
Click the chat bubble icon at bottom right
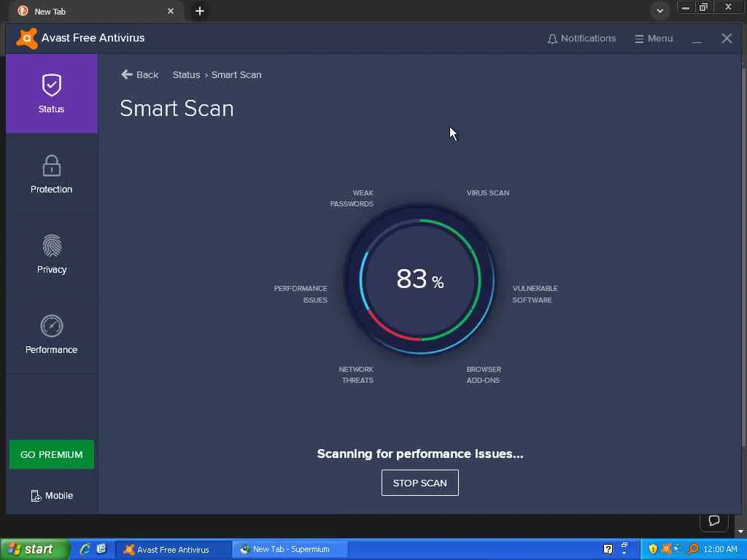(x=713, y=521)
